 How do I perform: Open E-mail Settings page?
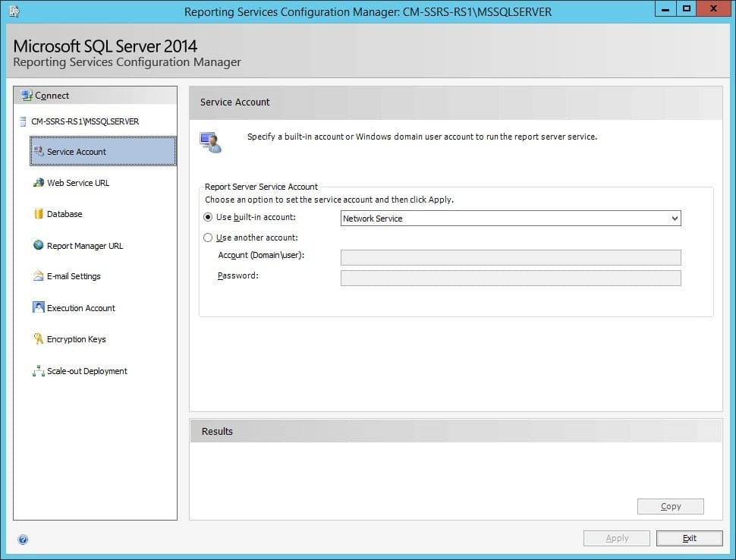(74, 276)
